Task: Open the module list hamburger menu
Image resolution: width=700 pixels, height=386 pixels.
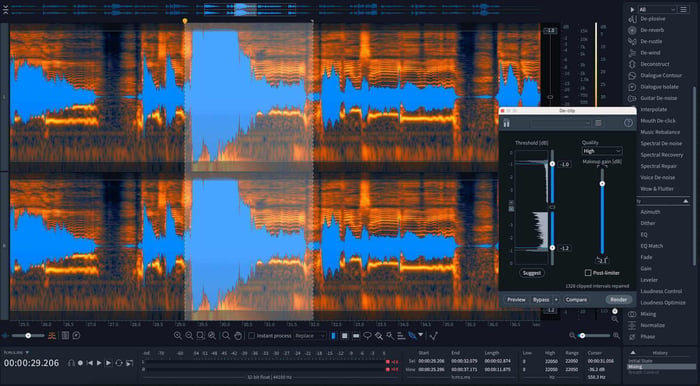Action: (683, 9)
